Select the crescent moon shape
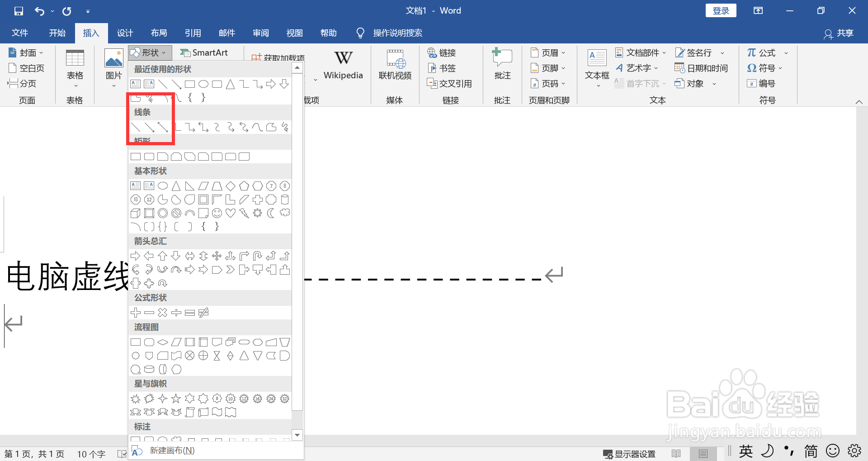 271,213
